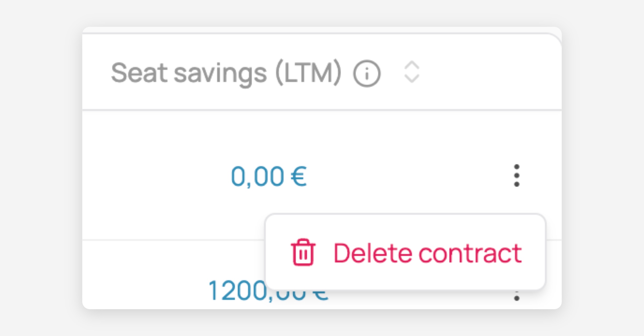
Task: Click empty space left of the 0,00 € value
Action: pos(156,176)
